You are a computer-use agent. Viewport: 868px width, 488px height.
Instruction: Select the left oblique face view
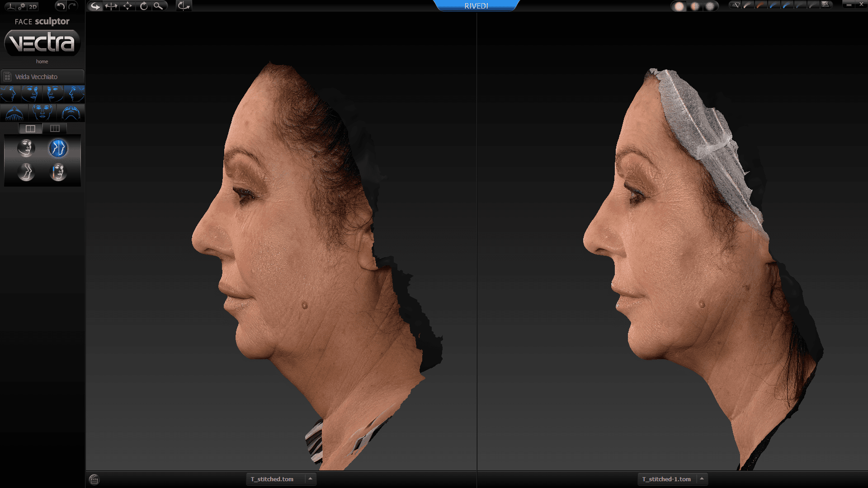pyautogui.click(x=53, y=94)
